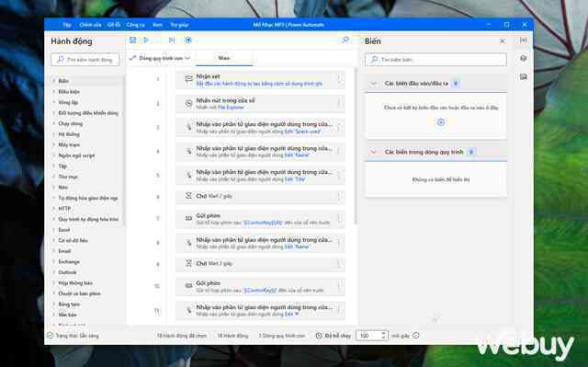Click the search magnifier in flow toolbar
Viewport: 588px width, 367px height.
pos(345,40)
